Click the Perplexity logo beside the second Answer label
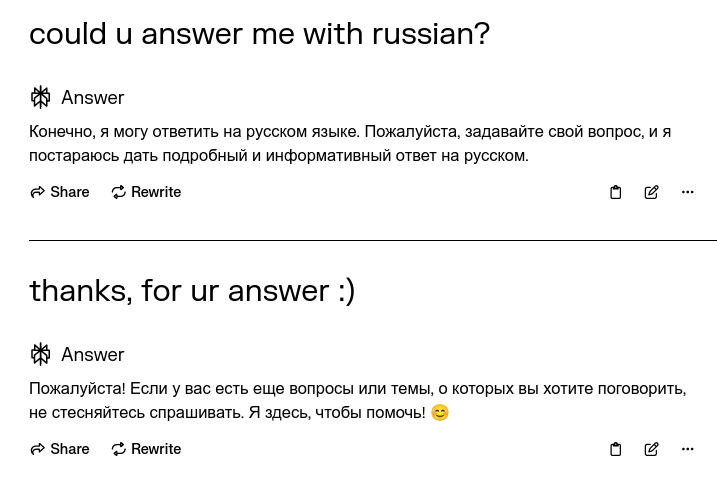717x489 pixels. 41,354
